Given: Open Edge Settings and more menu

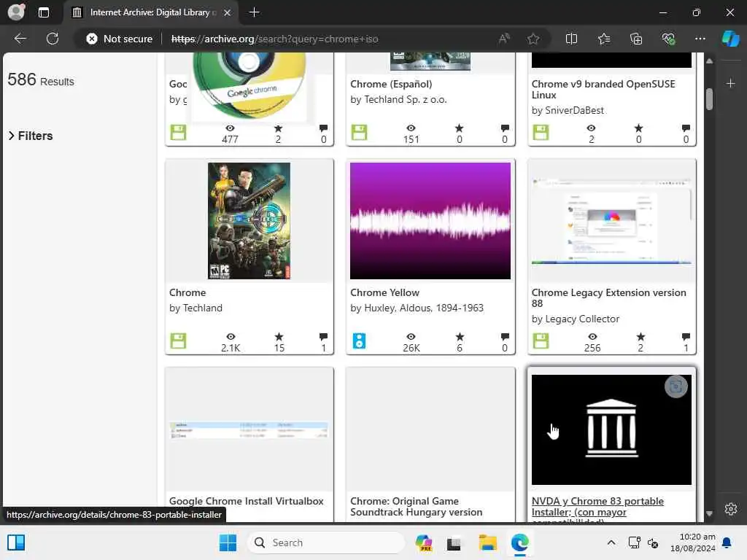Looking at the screenshot, I should (700, 39).
